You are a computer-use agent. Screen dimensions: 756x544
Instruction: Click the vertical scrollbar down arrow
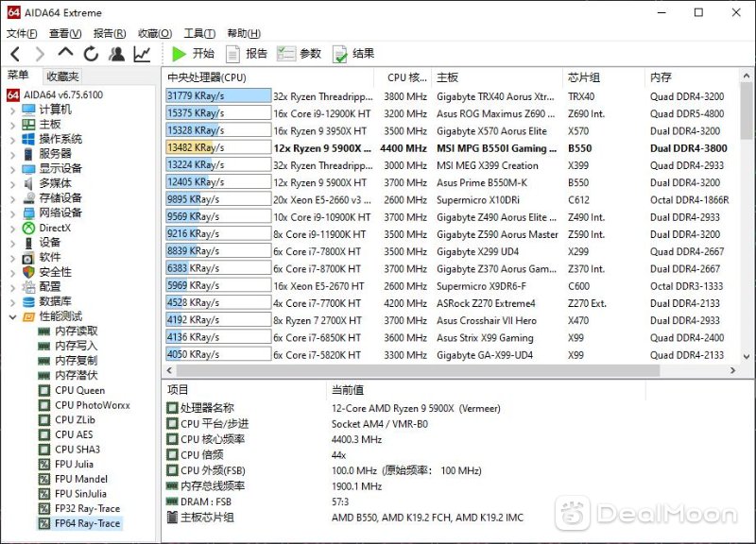point(747,357)
